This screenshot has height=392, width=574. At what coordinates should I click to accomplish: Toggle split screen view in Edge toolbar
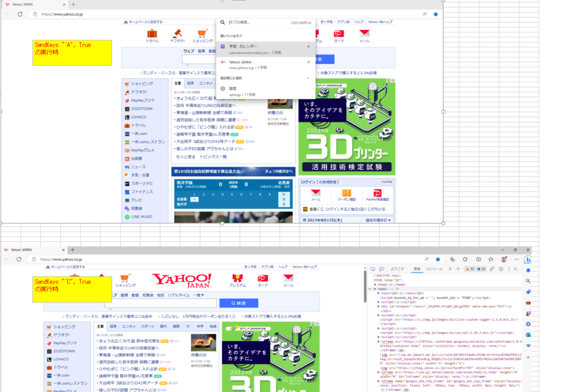479,259
